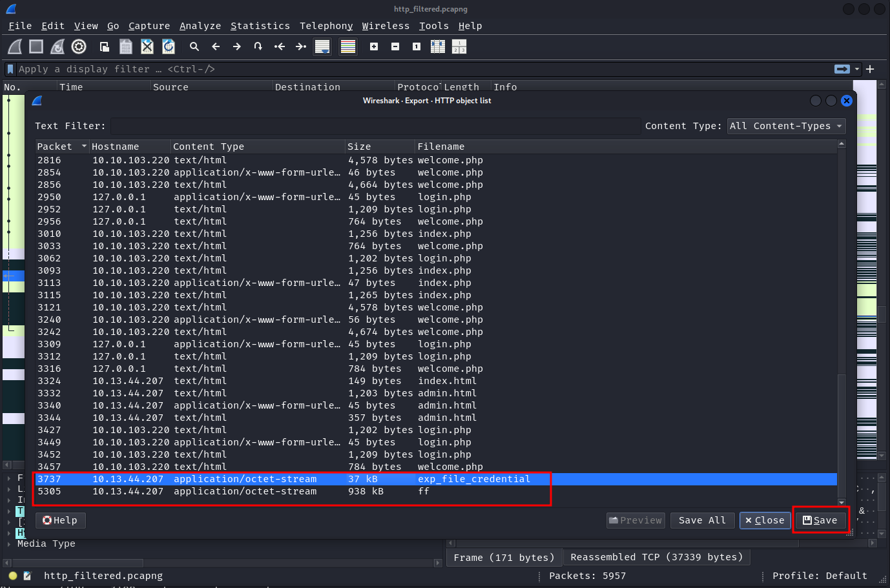Click the start capture shark fin icon
This screenshot has width=890, height=588.
(x=15, y=46)
